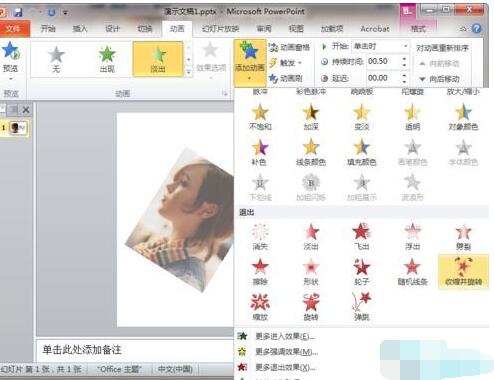494x380 pixels.
Task: Switch to the 设计 ribbon tab
Action: click(x=112, y=29)
